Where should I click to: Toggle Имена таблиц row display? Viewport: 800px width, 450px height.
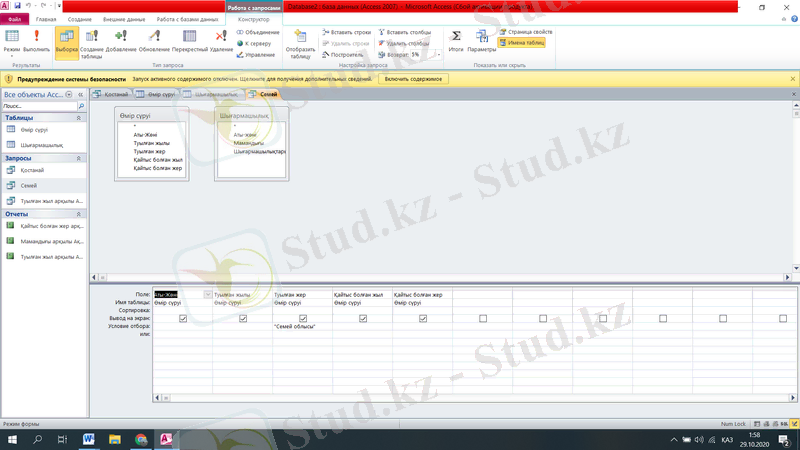point(522,43)
